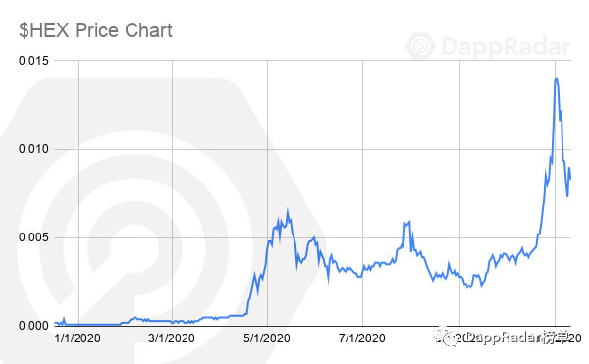589x364 pixels.
Task: Select the 0.005 y-axis label
Action: 33,237
